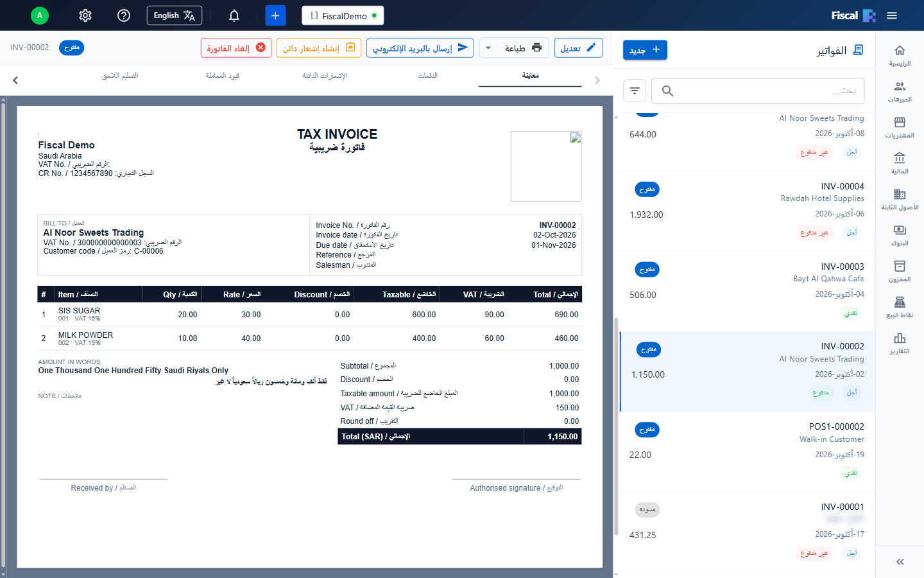Click إرسال بالبريد الإلكتروني send email button
Screen dimensions: 924x578
coord(420,48)
